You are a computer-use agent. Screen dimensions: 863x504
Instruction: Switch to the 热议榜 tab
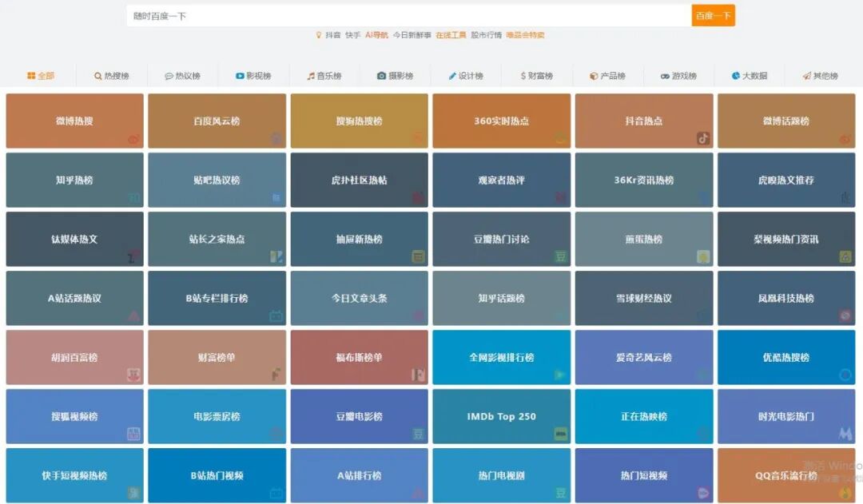183,75
